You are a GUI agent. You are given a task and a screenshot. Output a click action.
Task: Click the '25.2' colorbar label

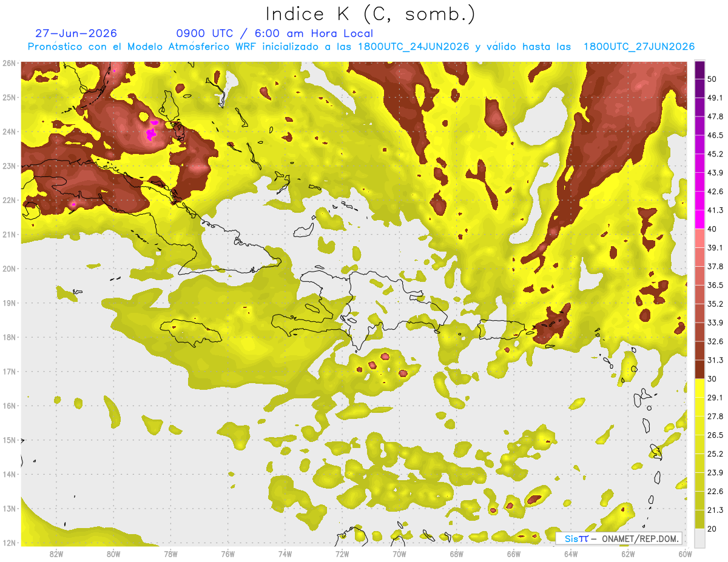pos(715,454)
